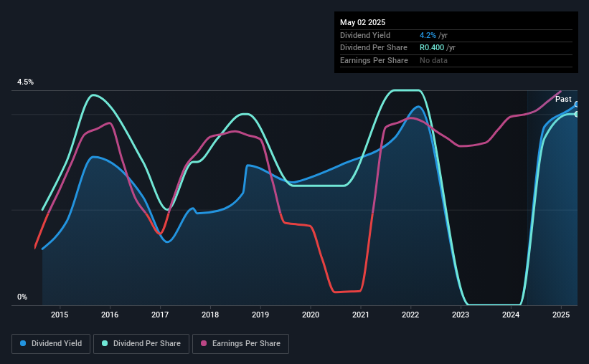Click the 2020 x-axis label
The height and width of the screenshot is (364, 589).
[311, 315]
